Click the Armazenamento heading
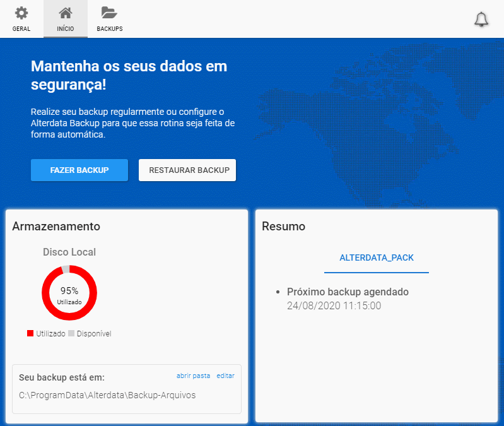 click(x=56, y=227)
